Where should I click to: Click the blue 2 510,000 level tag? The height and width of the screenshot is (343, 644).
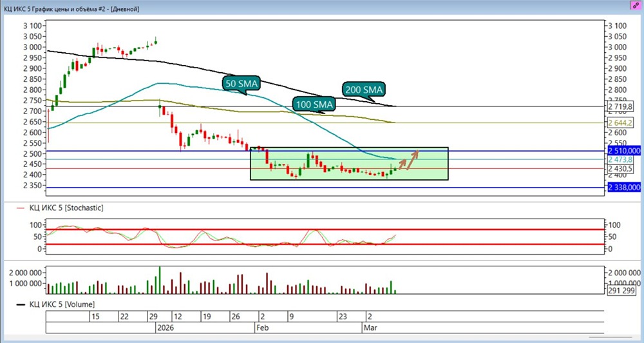(x=623, y=151)
